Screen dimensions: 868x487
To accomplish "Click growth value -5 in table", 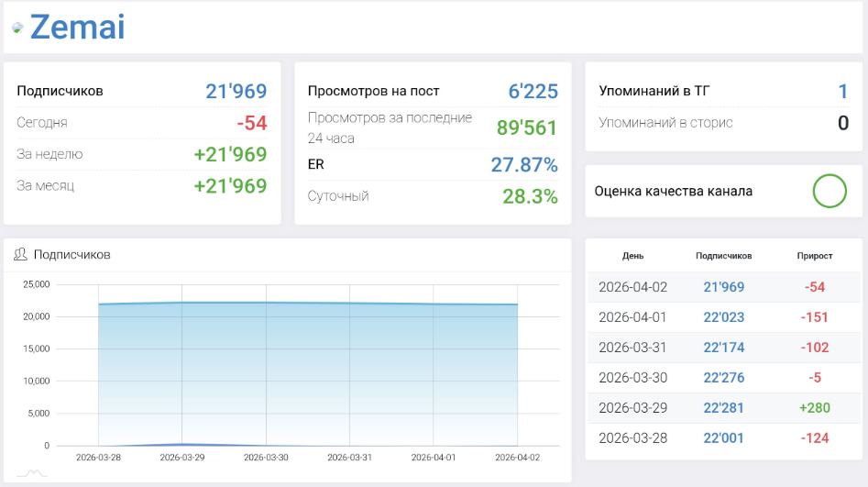I will coord(815,378).
